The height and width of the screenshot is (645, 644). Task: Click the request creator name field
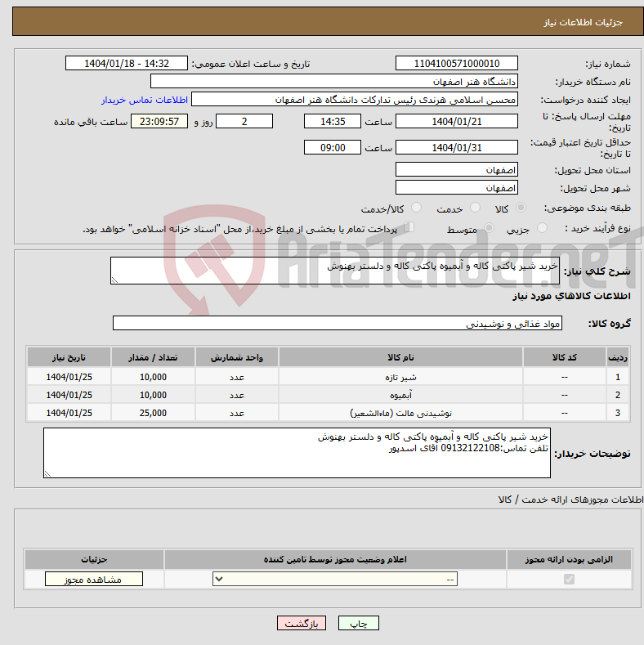(355, 100)
